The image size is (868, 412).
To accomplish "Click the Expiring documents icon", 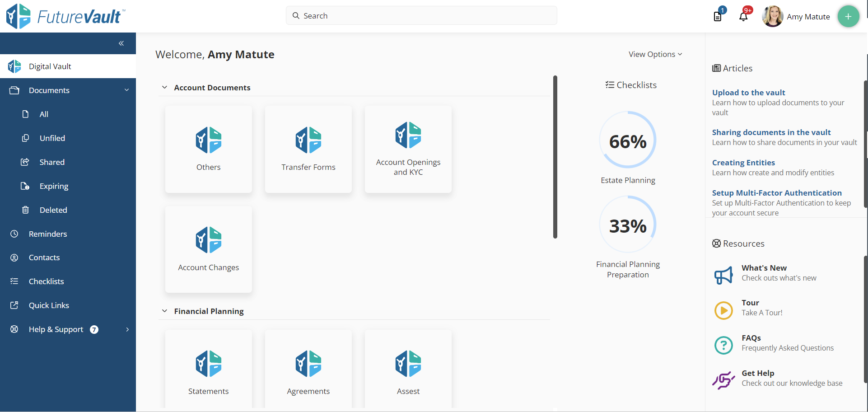I will tap(25, 186).
